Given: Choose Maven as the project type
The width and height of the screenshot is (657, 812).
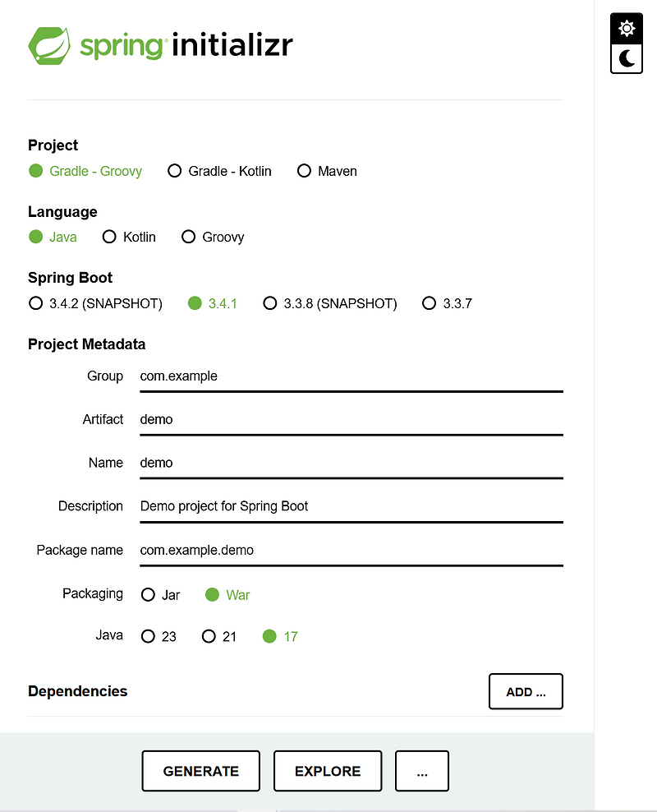Looking at the screenshot, I should 305,171.
